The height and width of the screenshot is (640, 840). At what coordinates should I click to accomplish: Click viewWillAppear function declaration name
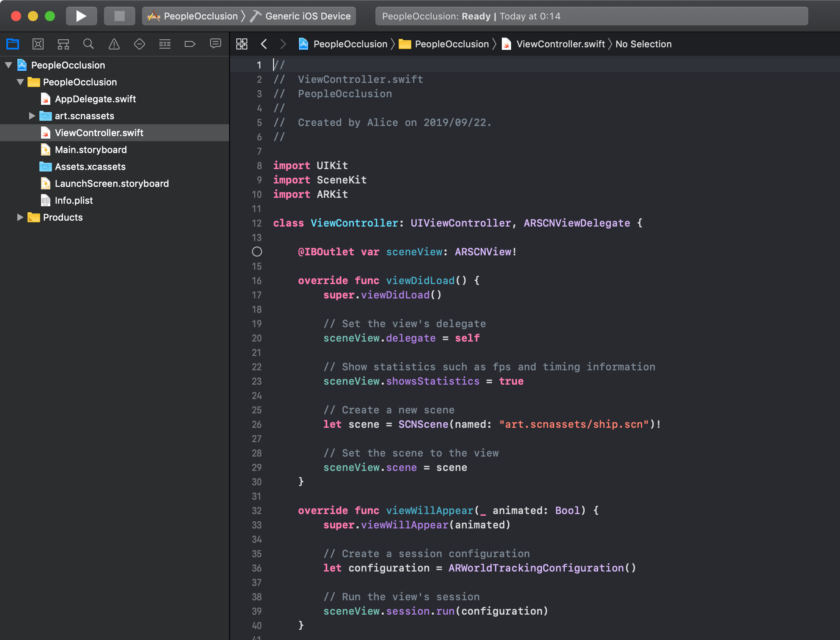430,511
